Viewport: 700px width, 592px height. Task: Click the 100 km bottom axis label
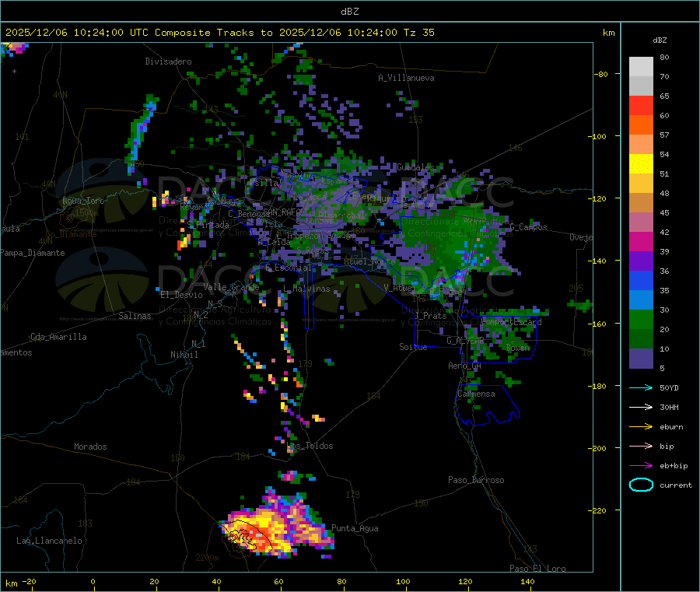tap(403, 581)
